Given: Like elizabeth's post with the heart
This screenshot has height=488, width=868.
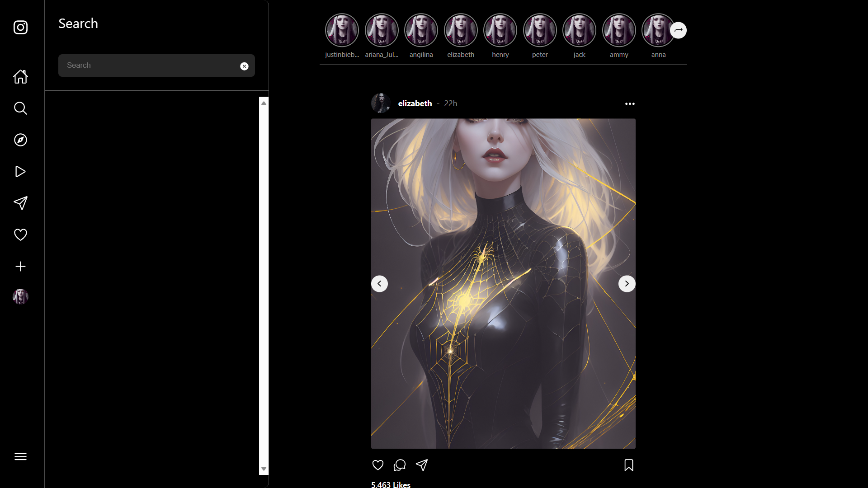Looking at the screenshot, I should coord(378,465).
